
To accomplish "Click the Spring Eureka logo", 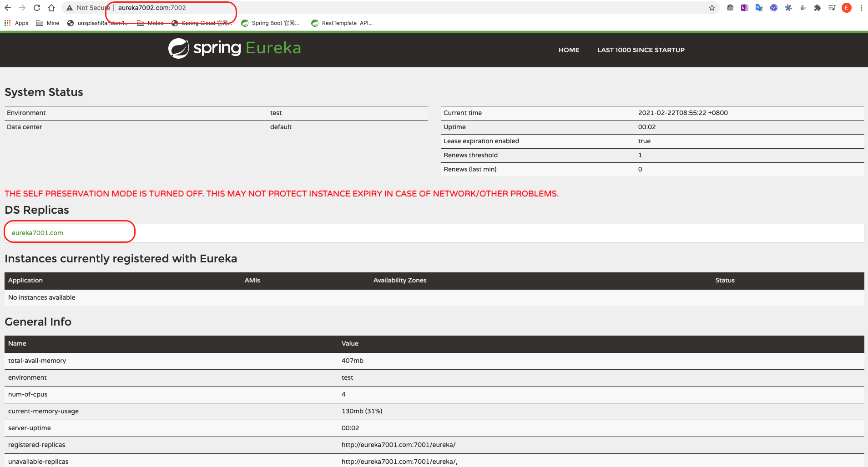I will pyautogui.click(x=235, y=48).
